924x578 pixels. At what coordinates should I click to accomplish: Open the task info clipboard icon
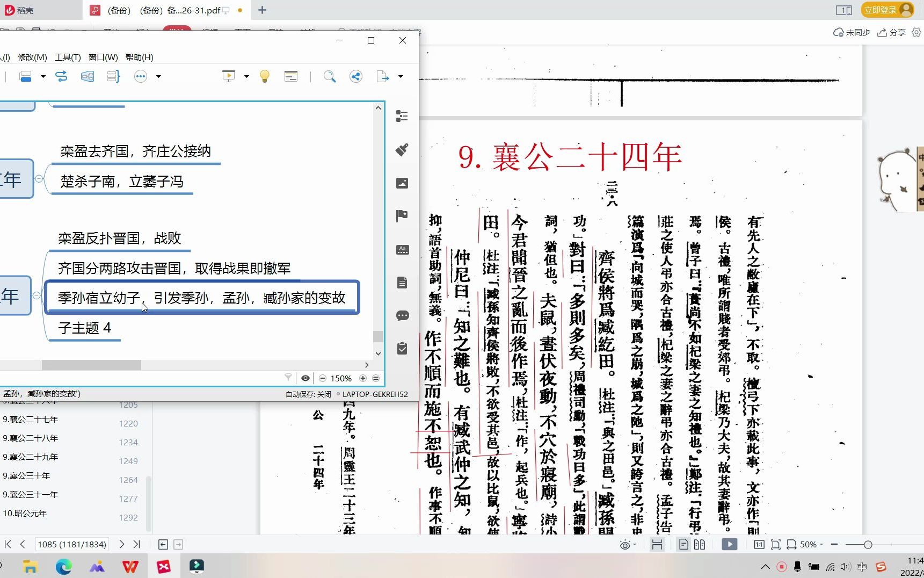402,349
